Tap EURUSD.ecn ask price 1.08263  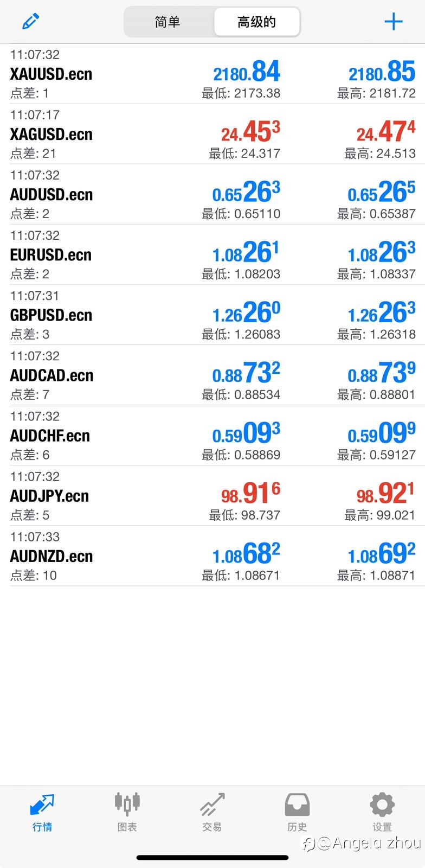point(382,252)
